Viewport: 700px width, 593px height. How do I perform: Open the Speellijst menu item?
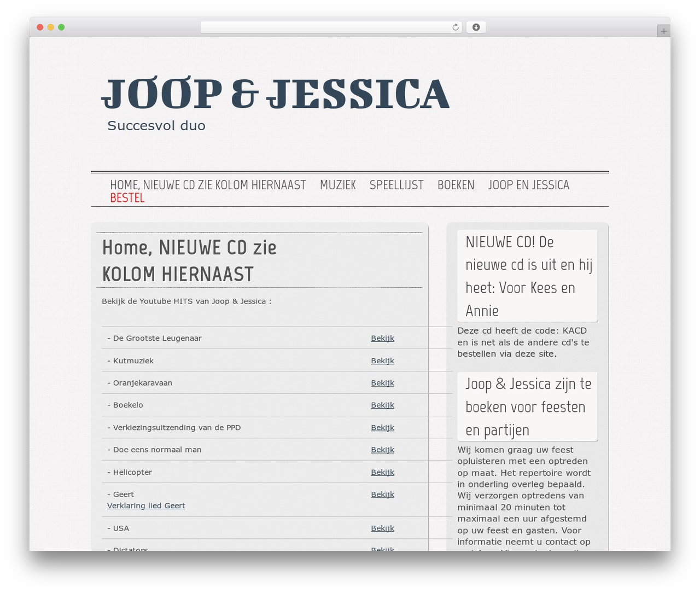point(396,185)
